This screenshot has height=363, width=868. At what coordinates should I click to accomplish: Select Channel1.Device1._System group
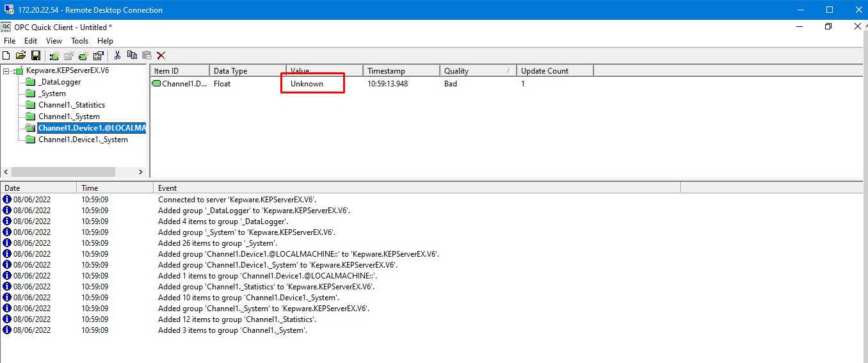[x=83, y=140]
